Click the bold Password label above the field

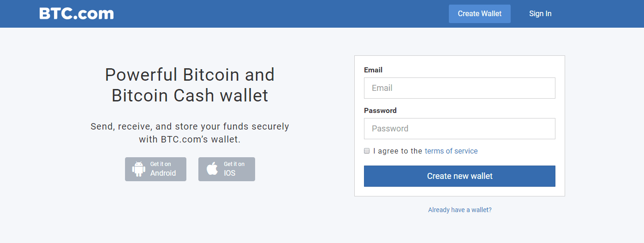[380, 111]
